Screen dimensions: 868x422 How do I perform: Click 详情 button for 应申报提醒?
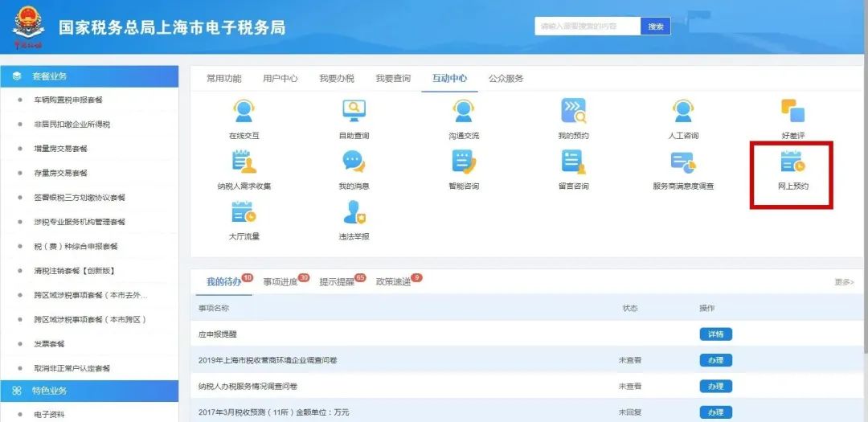[x=715, y=334]
